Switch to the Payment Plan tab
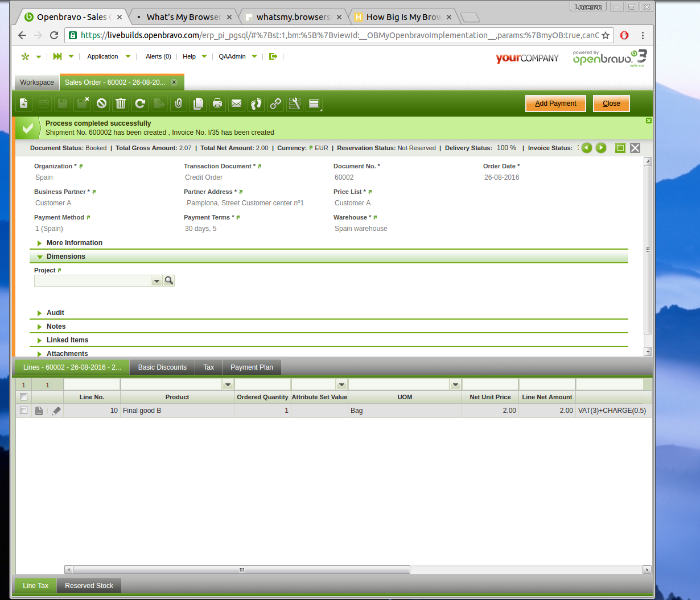700x600 pixels. tap(252, 367)
